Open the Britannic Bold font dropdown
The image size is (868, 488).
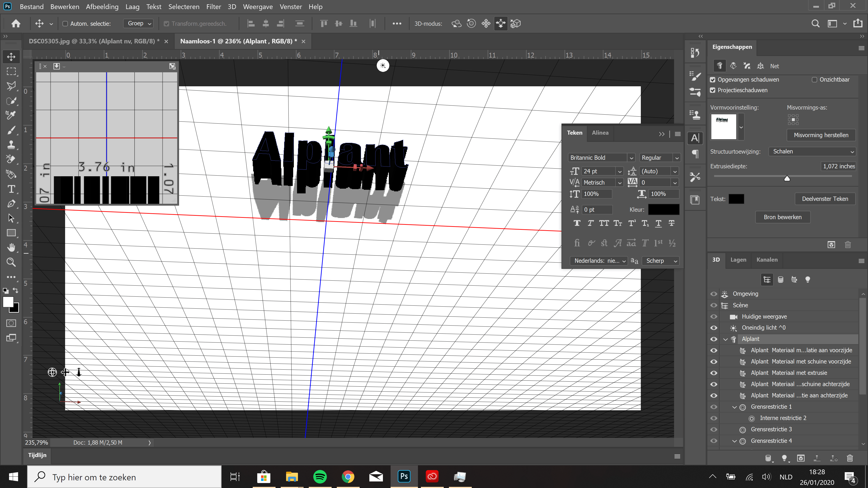[x=631, y=157]
